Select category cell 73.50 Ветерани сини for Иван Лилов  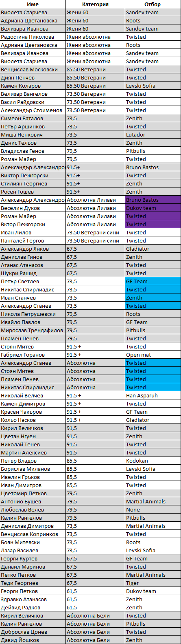[95, 232]
